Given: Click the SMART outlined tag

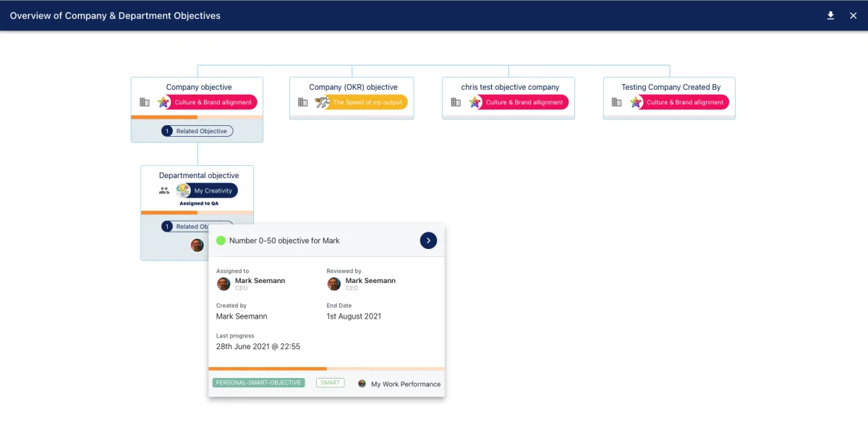Looking at the screenshot, I should (330, 383).
